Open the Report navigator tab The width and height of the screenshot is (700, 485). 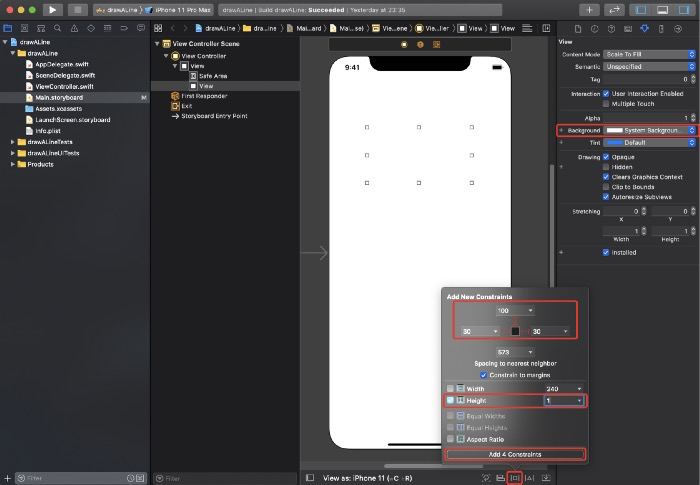tap(141, 28)
